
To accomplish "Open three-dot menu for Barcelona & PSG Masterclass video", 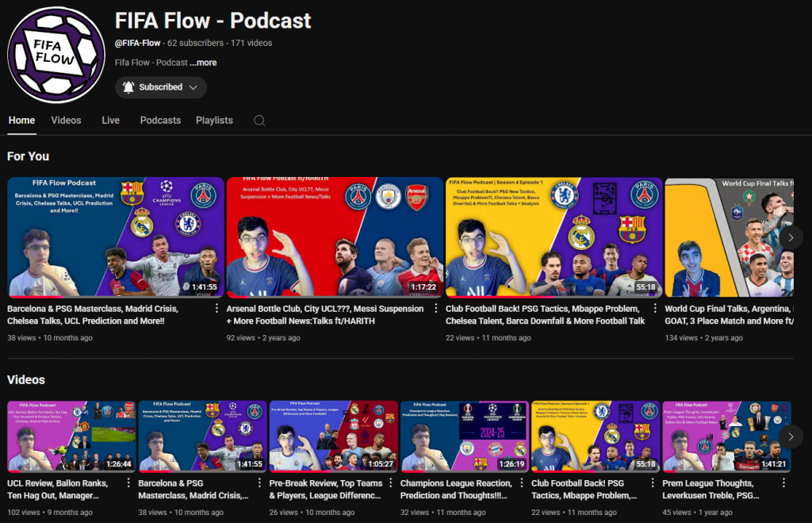I will coord(216,309).
